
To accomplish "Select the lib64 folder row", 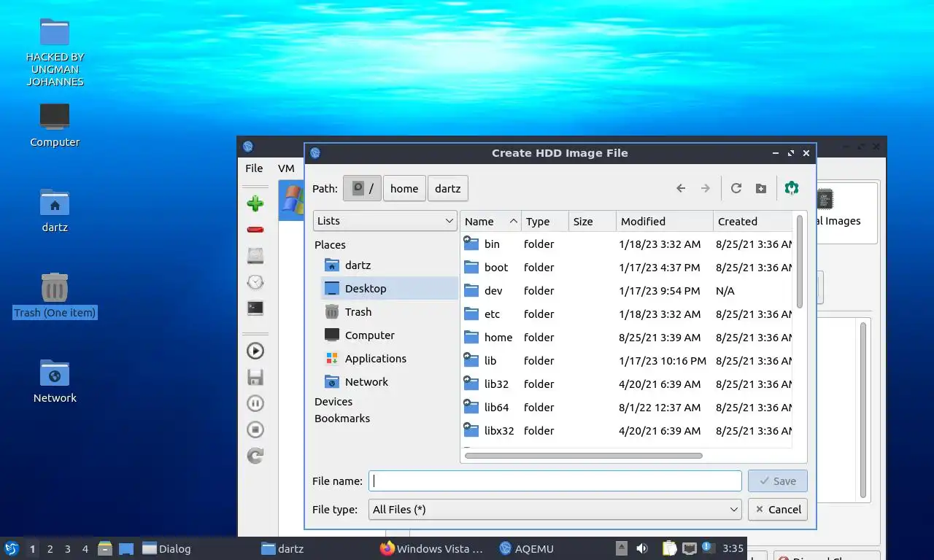I will pos(627,408).
